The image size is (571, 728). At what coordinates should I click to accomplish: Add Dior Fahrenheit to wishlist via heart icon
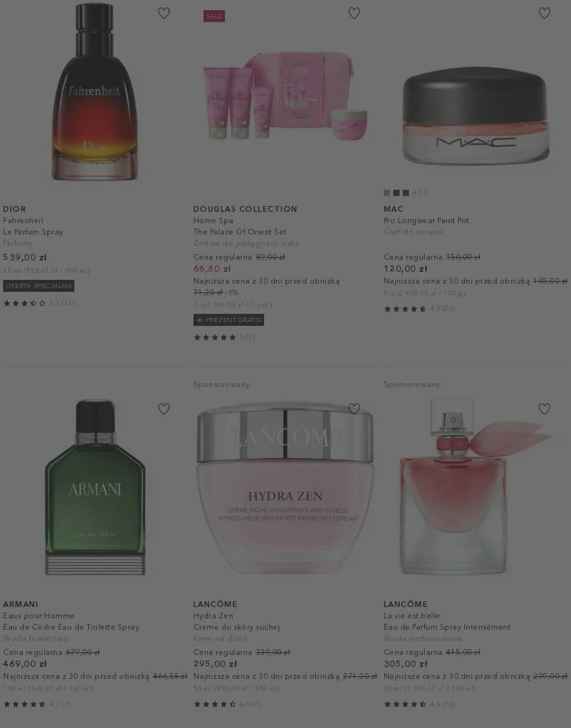(164, 13)
